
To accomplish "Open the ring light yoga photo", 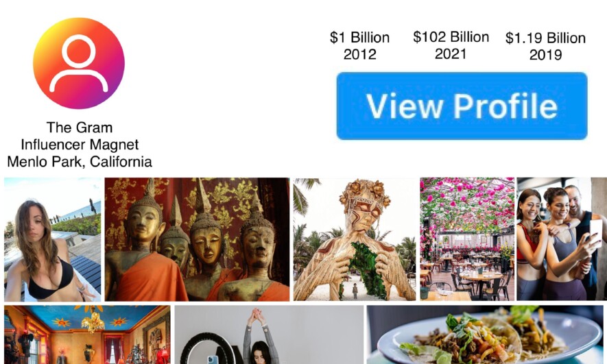I will [x=269, y=335].
